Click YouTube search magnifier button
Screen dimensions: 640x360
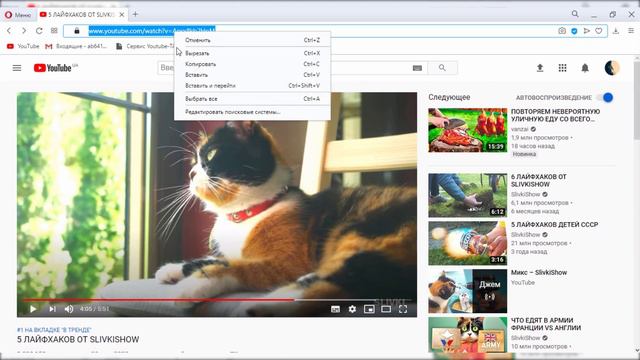point(442,68)
